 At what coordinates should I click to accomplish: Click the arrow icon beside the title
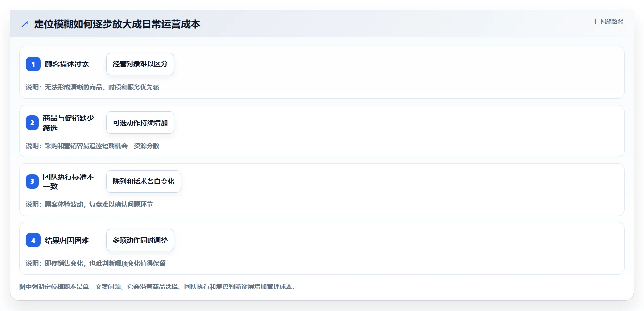coord(25,24)
